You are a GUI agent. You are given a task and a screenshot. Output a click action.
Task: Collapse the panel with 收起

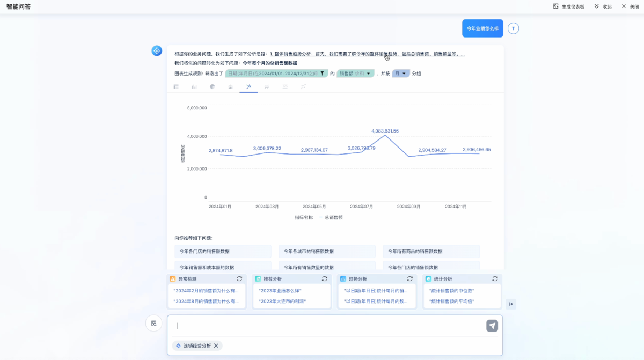click(x=603, y=6)
